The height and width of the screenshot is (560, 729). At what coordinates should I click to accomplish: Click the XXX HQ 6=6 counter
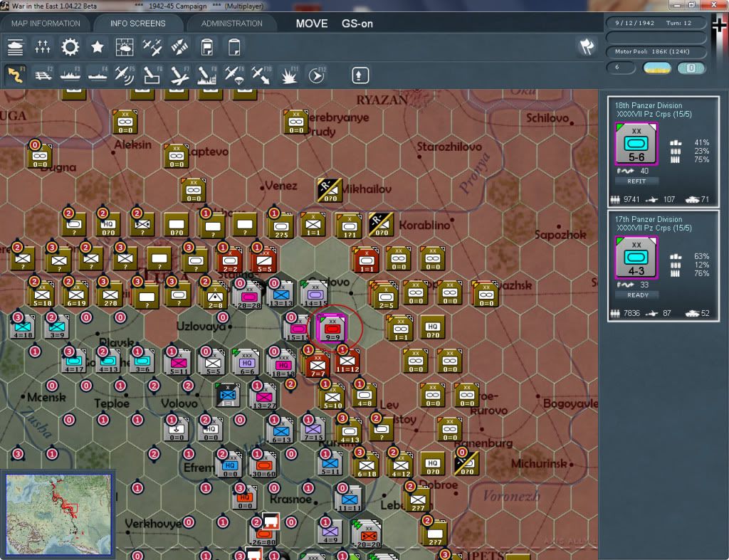247,362
